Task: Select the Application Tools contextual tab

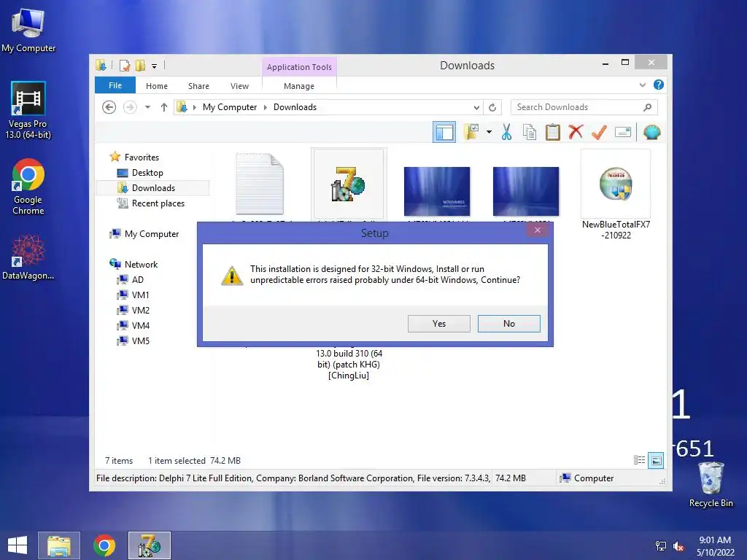Action: coord(299,67)
